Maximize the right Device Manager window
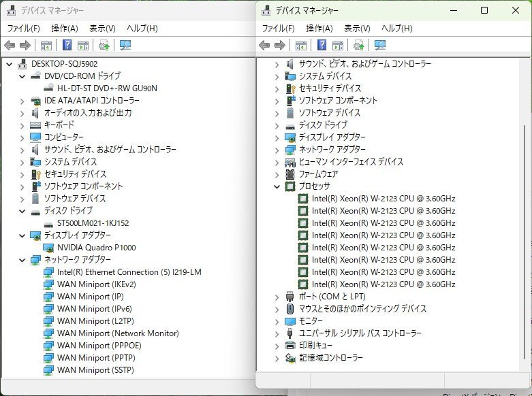The image size is (532, 396). [x=484, y=10]
